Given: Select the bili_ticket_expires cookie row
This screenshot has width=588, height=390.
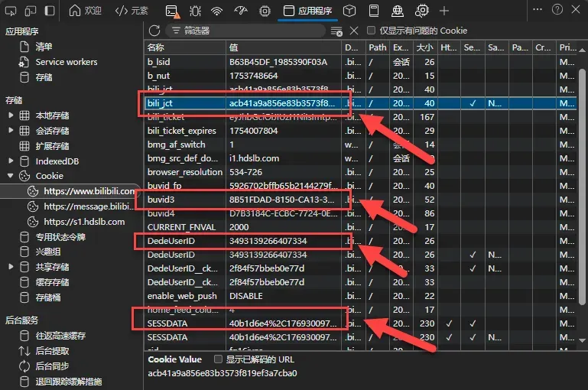Looking at the screenshot, I should coord(360,131).
